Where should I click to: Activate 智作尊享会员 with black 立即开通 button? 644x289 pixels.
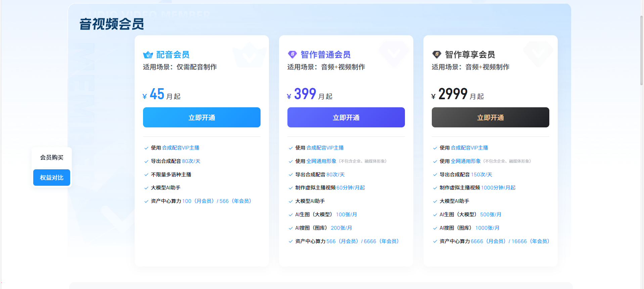[490, 117]
